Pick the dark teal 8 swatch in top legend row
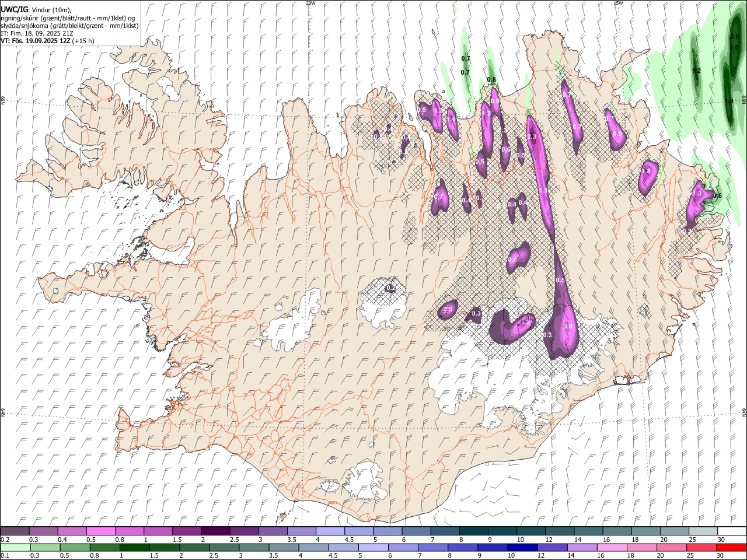The width and height of the screenshot is (747, 560). (474, 531)
